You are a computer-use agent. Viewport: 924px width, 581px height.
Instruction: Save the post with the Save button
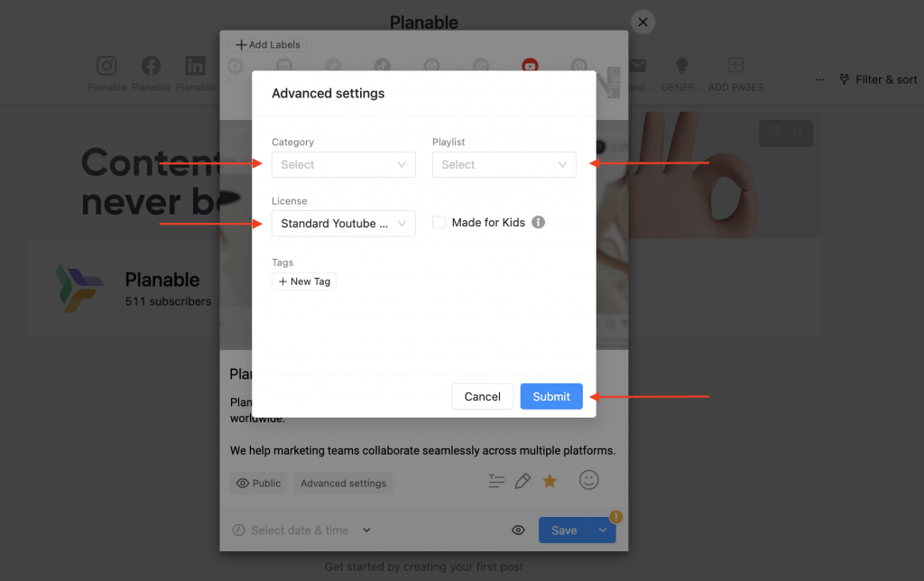click(x=564, y=530)
